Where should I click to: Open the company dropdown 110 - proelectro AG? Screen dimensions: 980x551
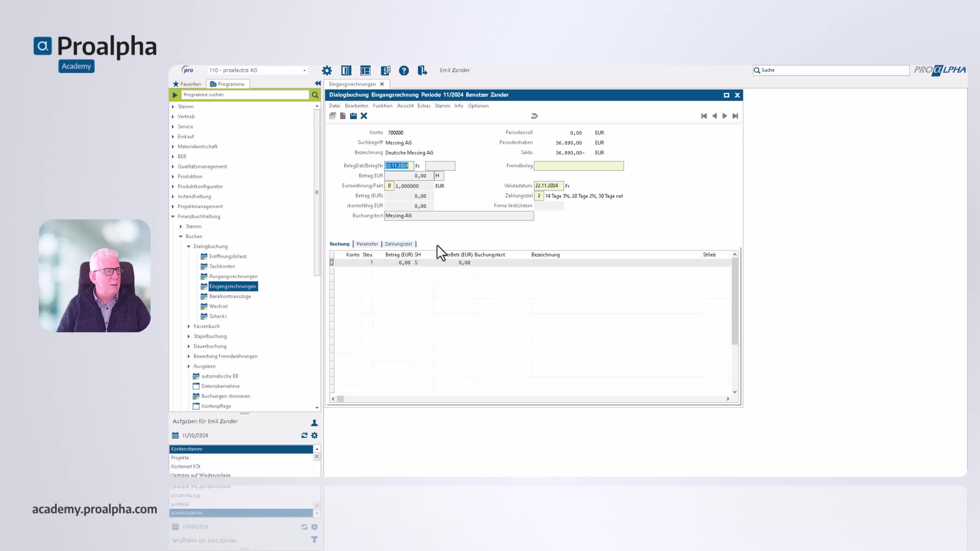(258, 70)
